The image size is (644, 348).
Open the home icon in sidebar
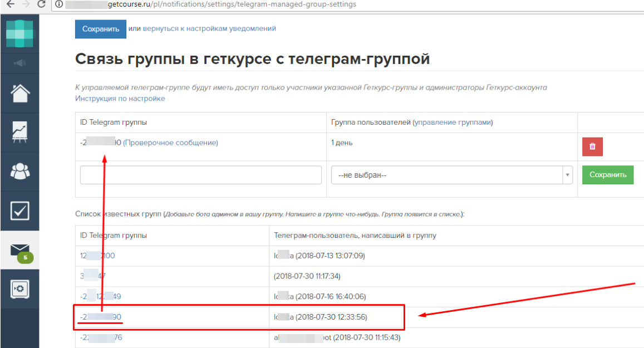point(19,94)
